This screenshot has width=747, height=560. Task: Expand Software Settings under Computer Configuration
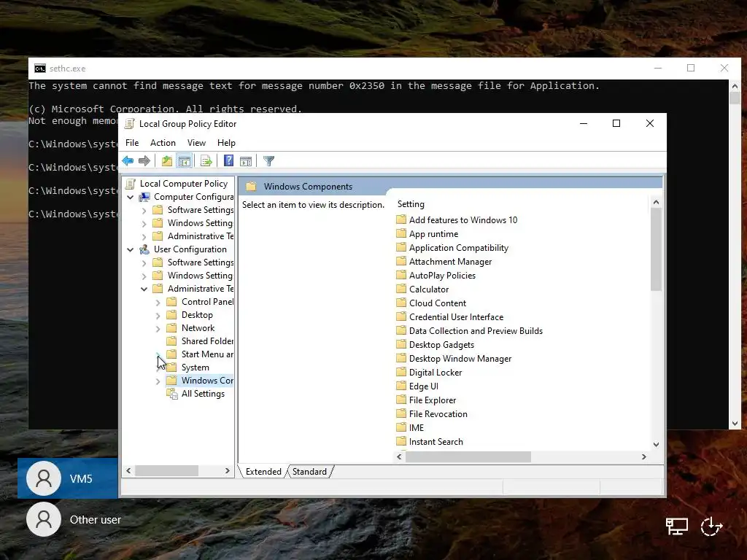(x=144, y=210)
